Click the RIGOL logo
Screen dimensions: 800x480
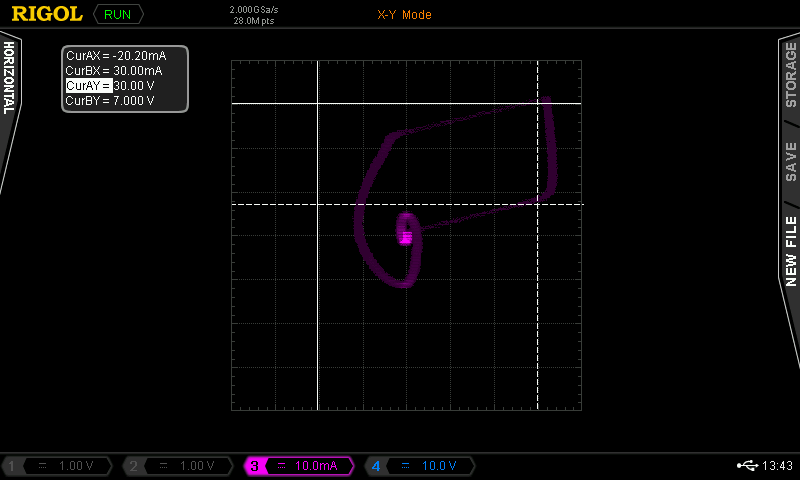tap(46, 15)
